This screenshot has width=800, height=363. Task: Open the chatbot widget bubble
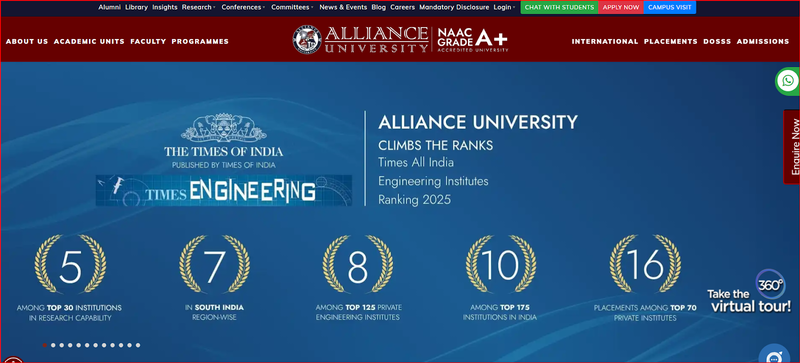pos(774,355)
